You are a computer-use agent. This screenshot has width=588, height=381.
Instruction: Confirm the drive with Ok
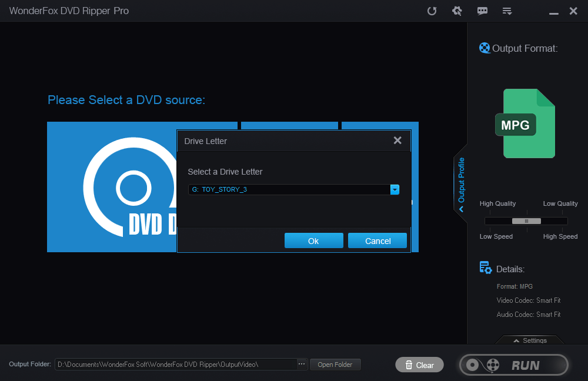pyautogui.click(x=313, y=240)
